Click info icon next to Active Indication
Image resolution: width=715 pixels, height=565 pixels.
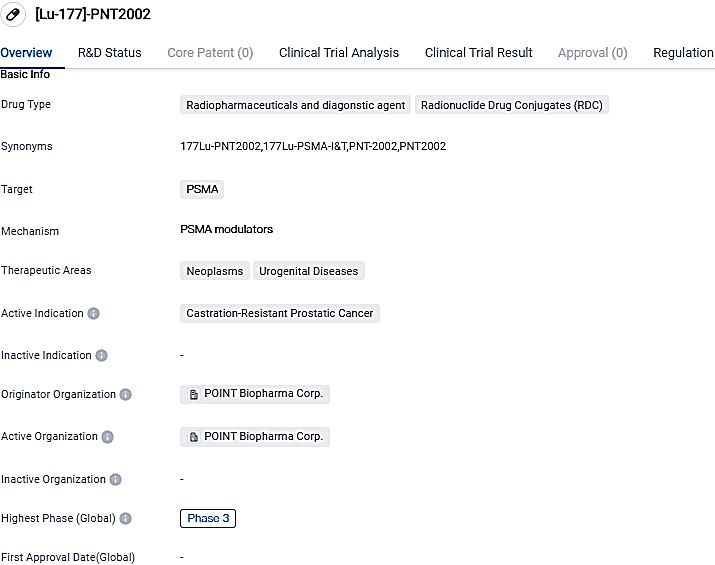[x=94, y=314]
